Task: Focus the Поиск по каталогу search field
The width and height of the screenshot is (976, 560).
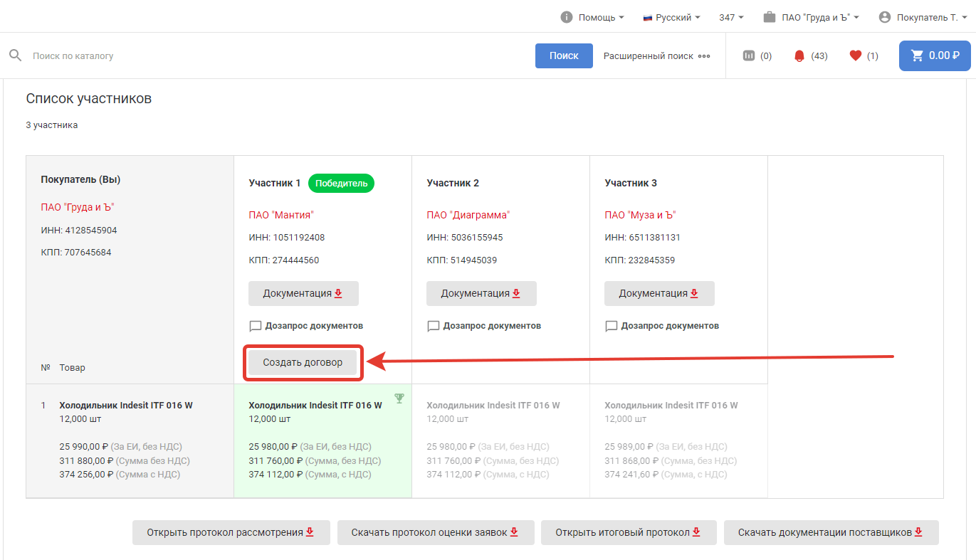Action: [278, 56]
